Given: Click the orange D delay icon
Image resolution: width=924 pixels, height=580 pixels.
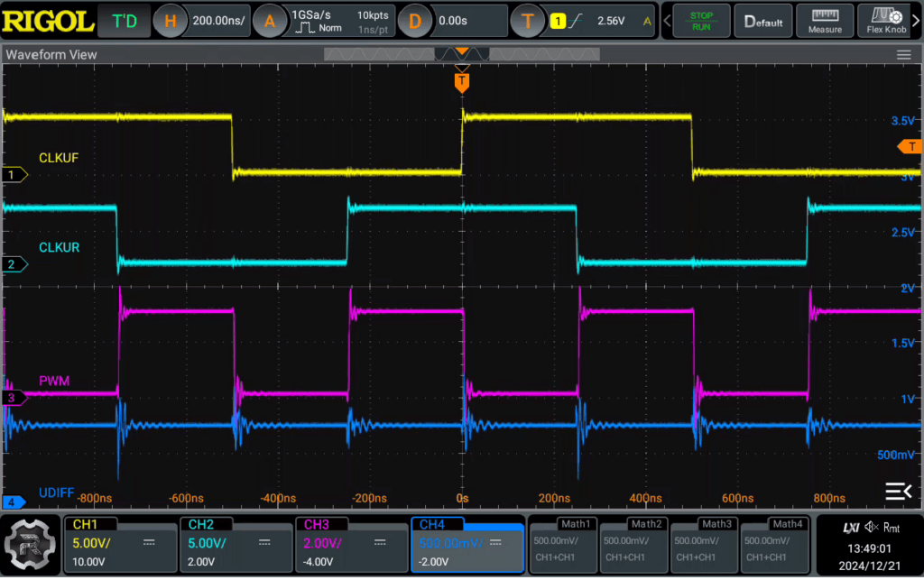Looking at the screenshot, I should [415, 22].
